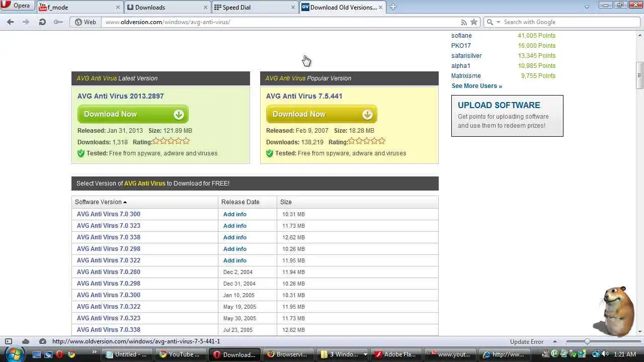Click Add info for AVG Anti Virus 7.0 322
Screen dimensions: 644x362
point(235,260)
